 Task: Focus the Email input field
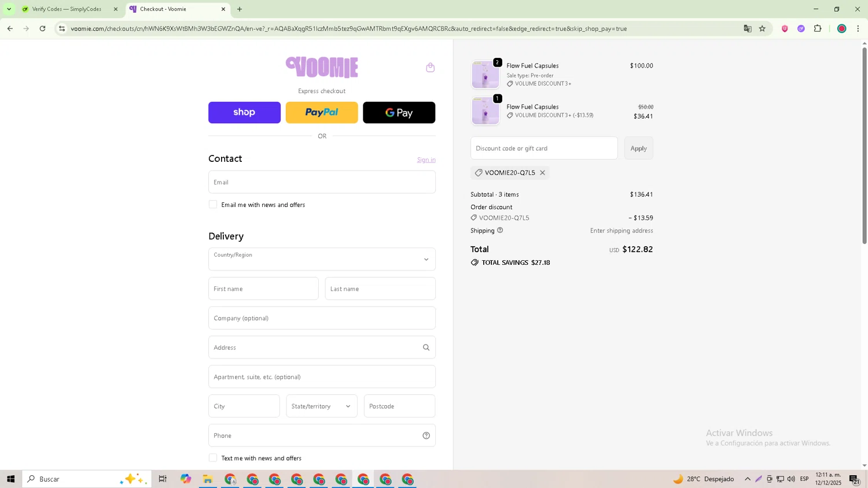click(322, 182)
